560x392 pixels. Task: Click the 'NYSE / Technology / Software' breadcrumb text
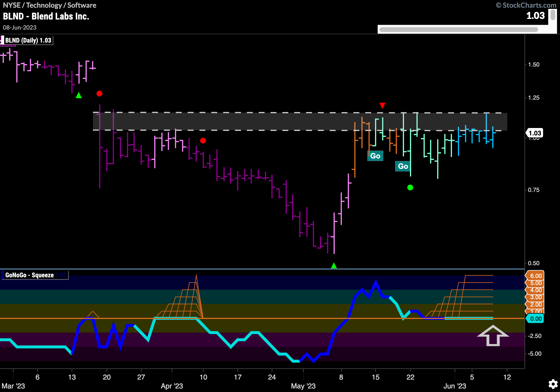tap(49, 5)
